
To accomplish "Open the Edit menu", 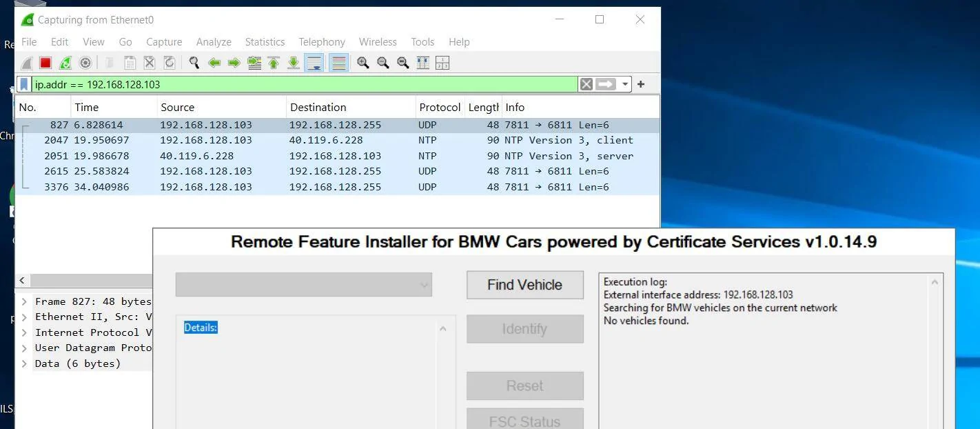I will 60,42.
